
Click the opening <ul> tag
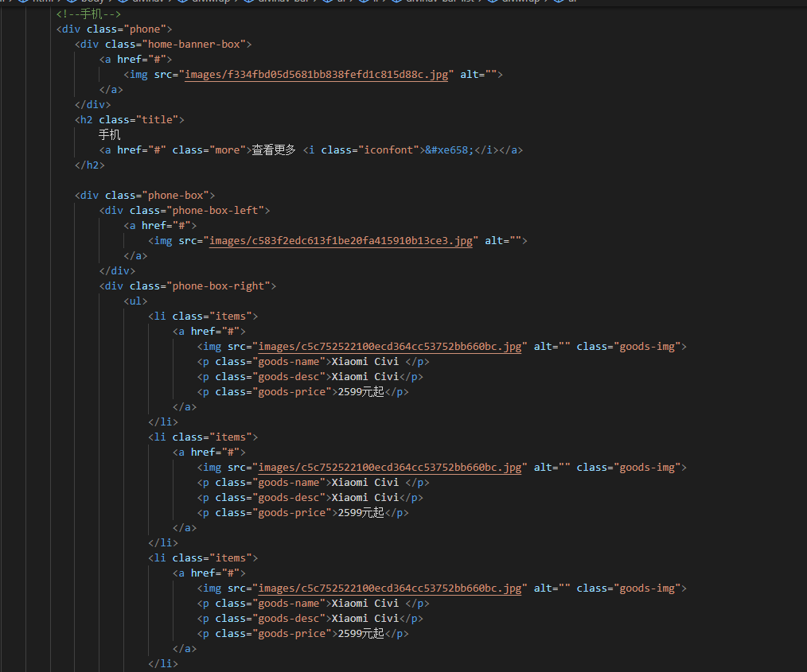[135, 301]
